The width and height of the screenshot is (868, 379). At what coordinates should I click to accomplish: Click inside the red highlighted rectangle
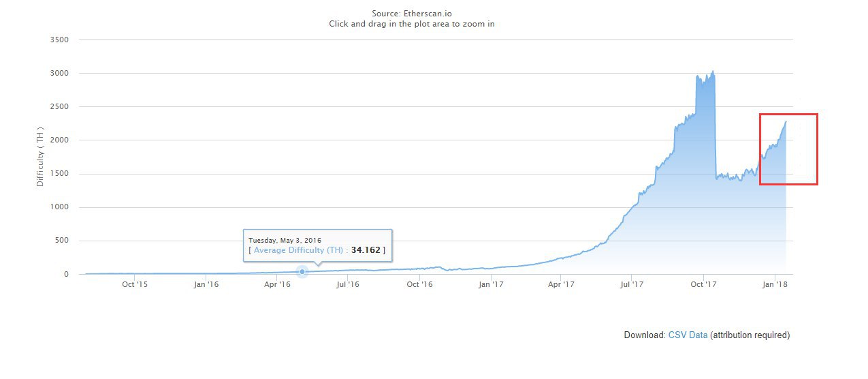pos(788,149)
